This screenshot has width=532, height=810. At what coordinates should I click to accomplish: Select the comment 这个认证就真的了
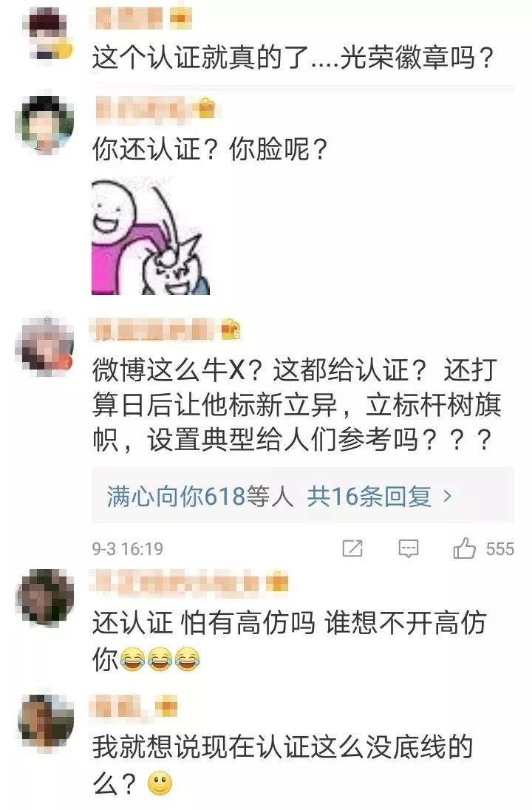(293, 58)
